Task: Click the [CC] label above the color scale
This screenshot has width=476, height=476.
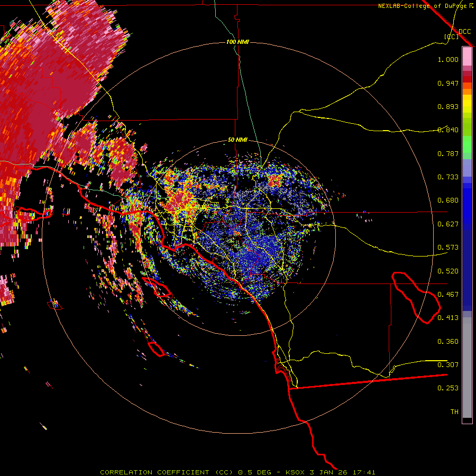Action: click(x=451, y=36)
